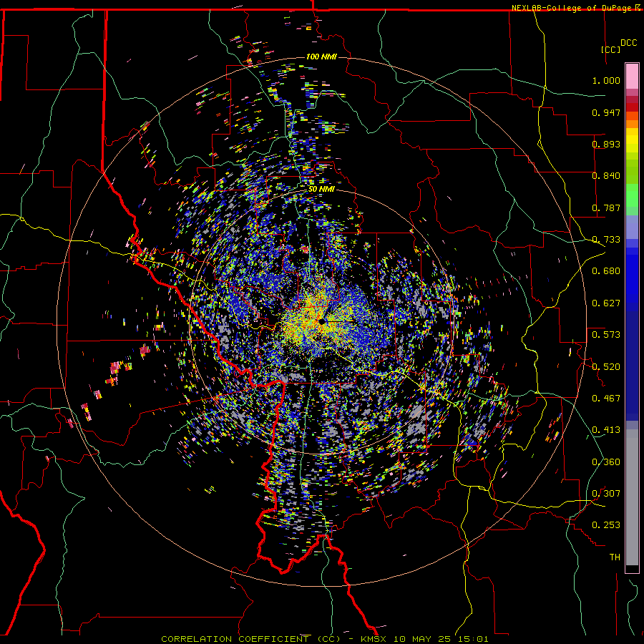Click the 0.680 scale value
Viewport: 644px width, 644px height.
[x=606, y=271]
